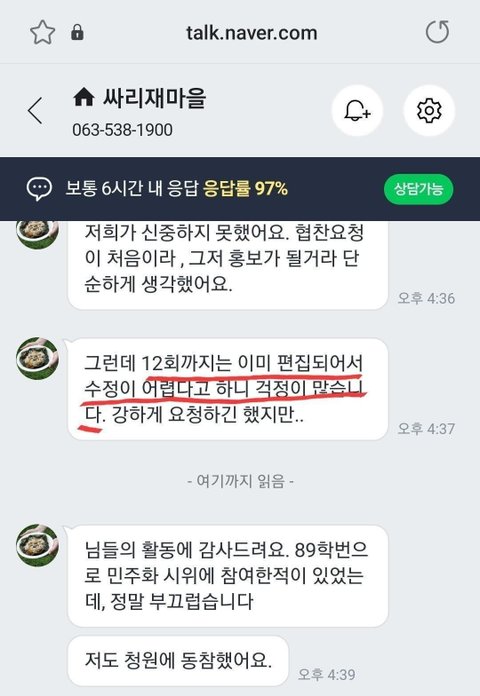Tap the 여기까지 읽음 read marker
Viewport: 480px width, 696px height.
pos(240,481)
